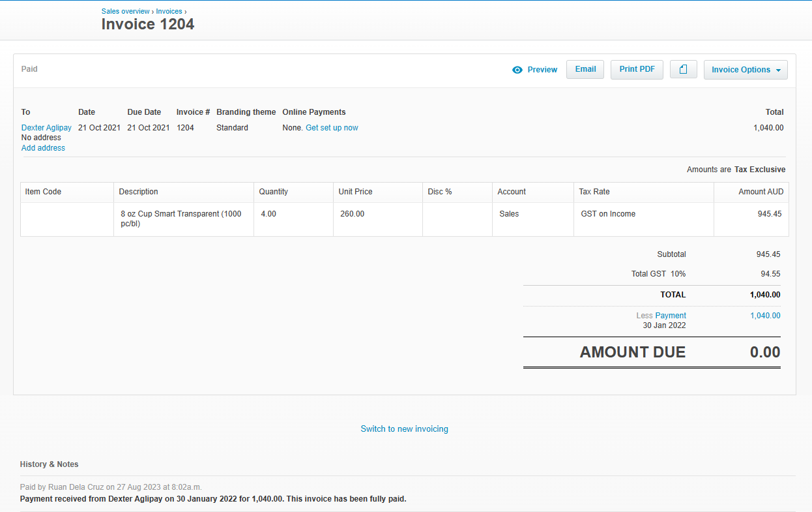The image size is (812, 512).
Task: Click the Add address link
Action: click(43, 148)
